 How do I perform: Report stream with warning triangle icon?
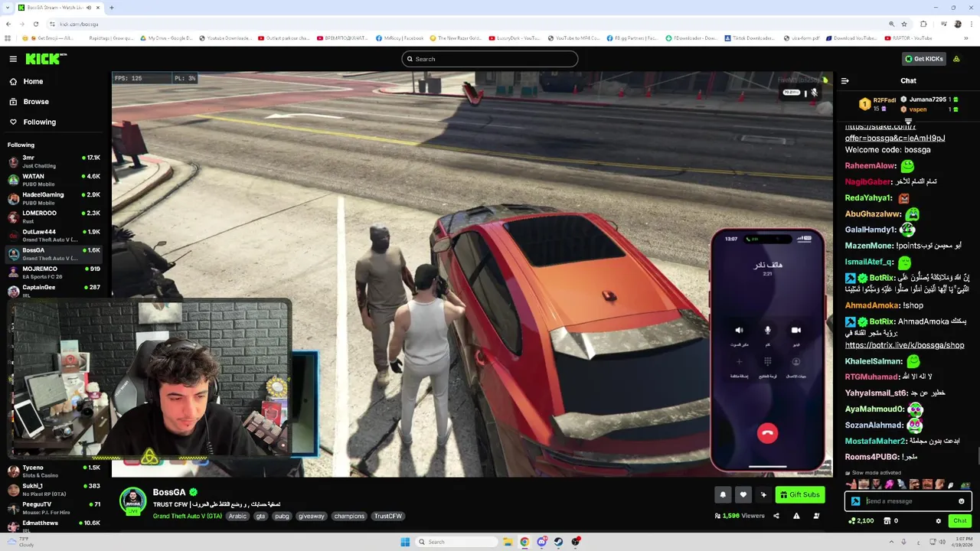tap(796, 516)
